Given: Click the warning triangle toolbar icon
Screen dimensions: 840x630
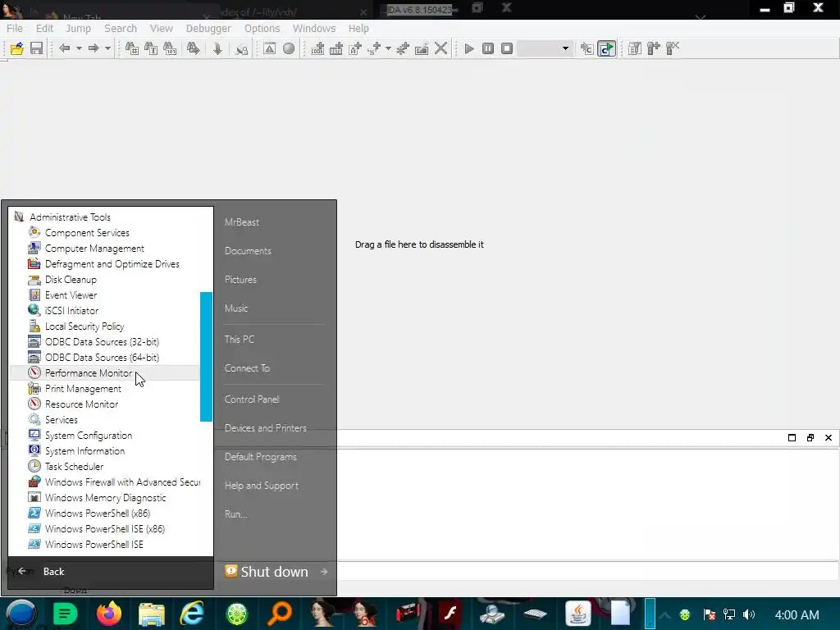Looking at the screenshot, I should 269,48.
